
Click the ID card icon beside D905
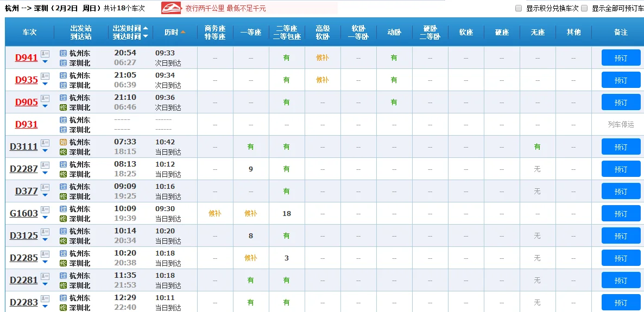coord(45,98)
